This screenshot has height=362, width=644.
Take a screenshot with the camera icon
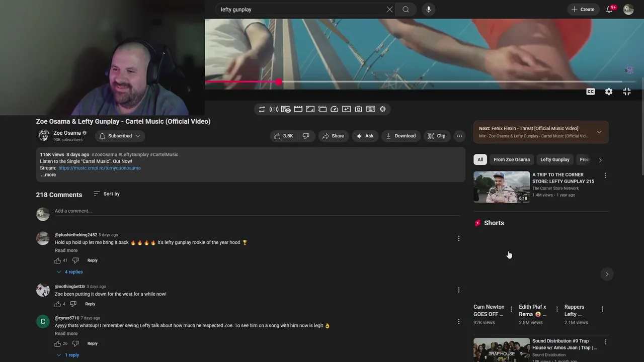coord(358,109)
